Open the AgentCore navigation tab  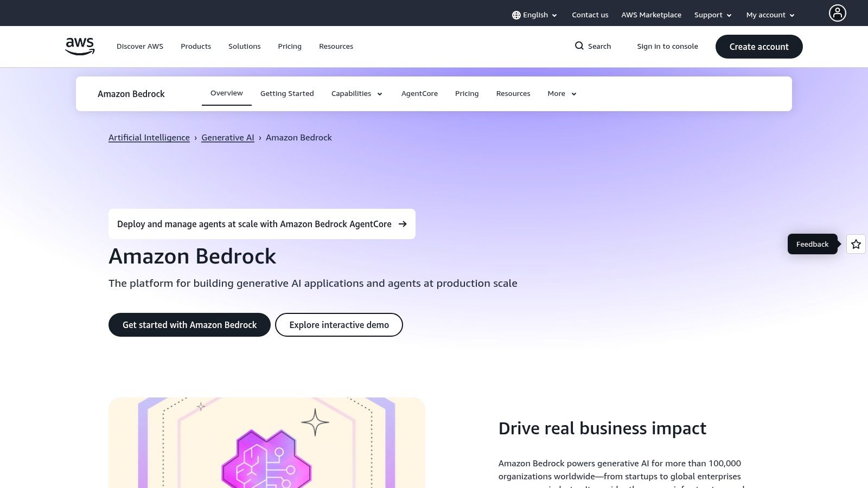[419, 93]
